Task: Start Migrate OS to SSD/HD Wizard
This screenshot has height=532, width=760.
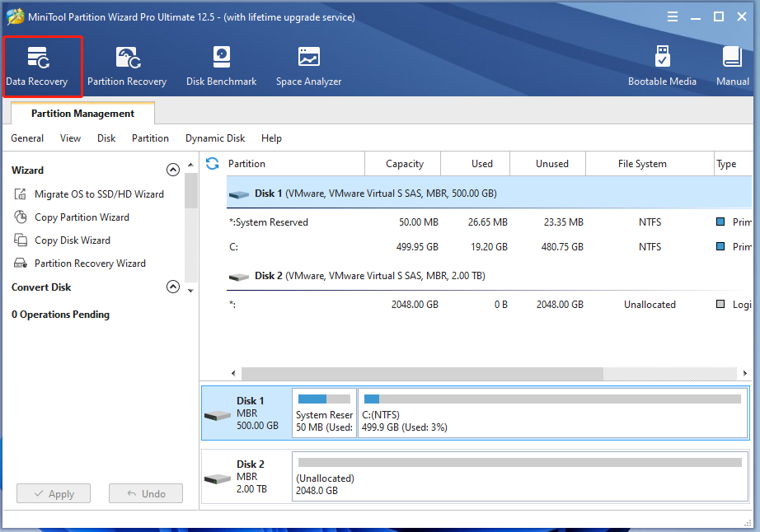Action: point(100,194)
